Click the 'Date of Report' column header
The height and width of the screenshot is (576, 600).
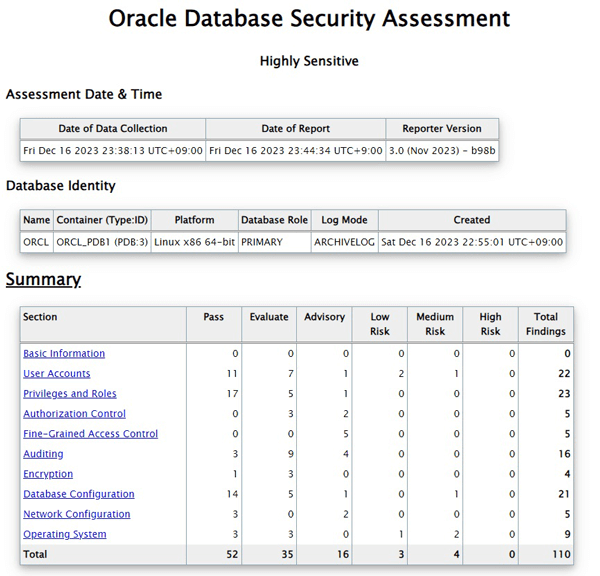coord(295,129)
